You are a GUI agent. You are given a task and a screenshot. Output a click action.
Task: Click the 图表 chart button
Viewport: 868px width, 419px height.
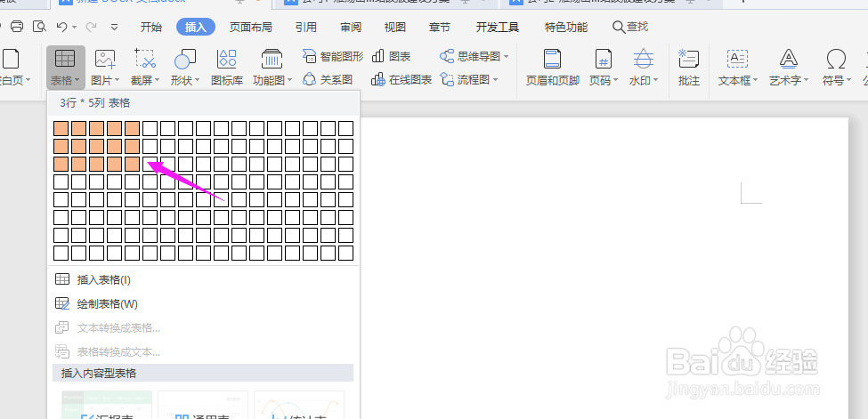click(391, 56)
